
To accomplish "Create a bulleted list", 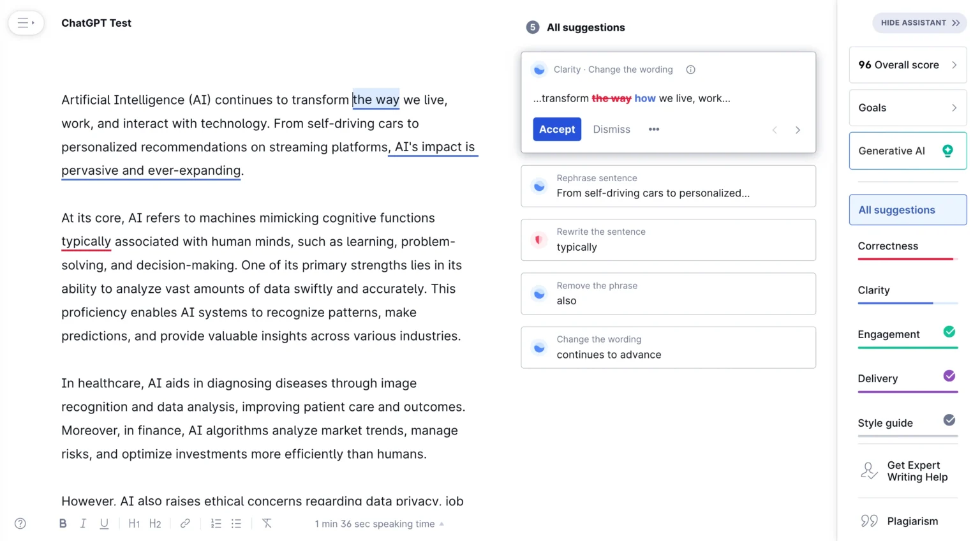I will pyautogui.click(x=236, y=524).
